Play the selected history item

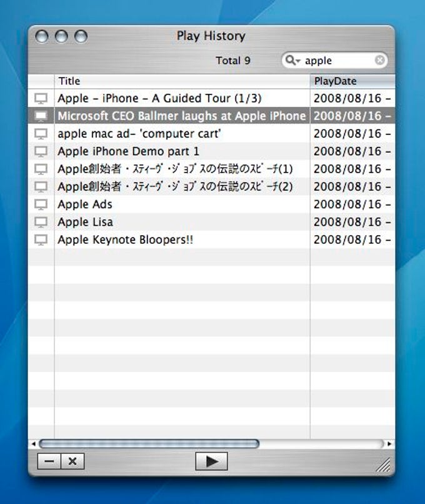pos(211,461)
